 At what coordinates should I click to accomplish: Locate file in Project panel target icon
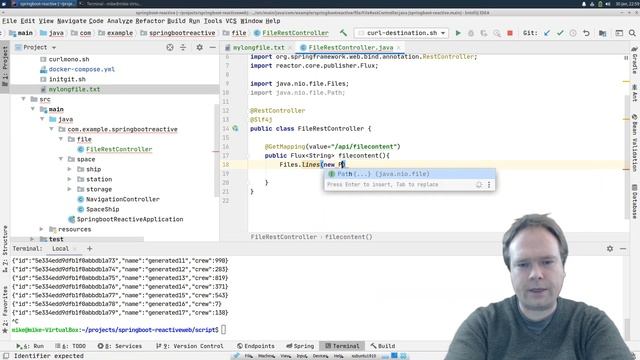170,47
